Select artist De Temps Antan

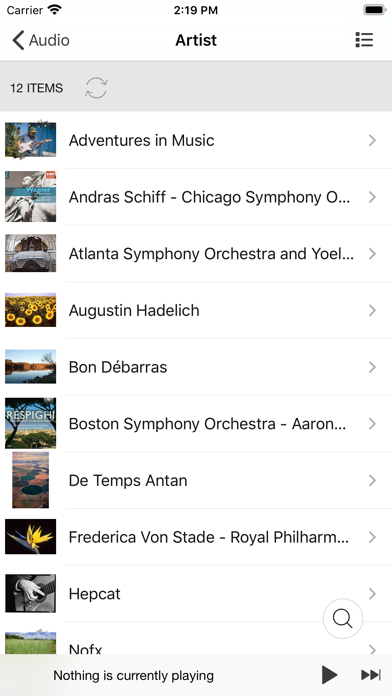click(x=196, y=480)
